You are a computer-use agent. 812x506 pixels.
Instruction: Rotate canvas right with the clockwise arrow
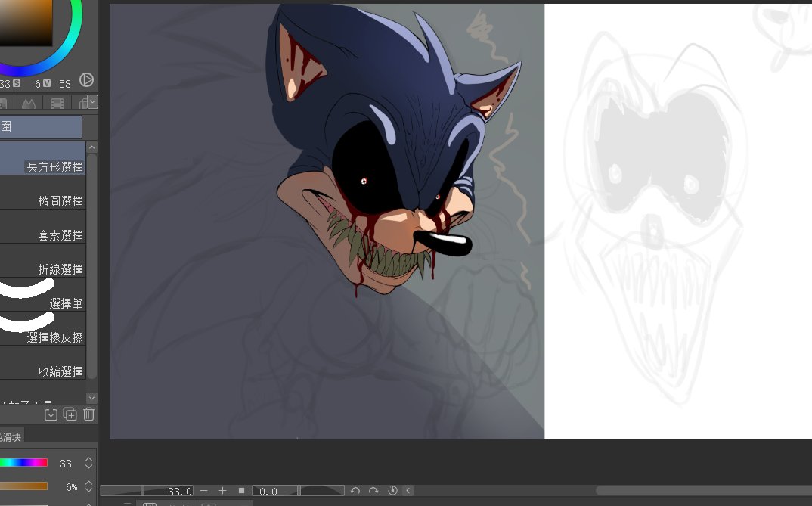click(373, 490)
